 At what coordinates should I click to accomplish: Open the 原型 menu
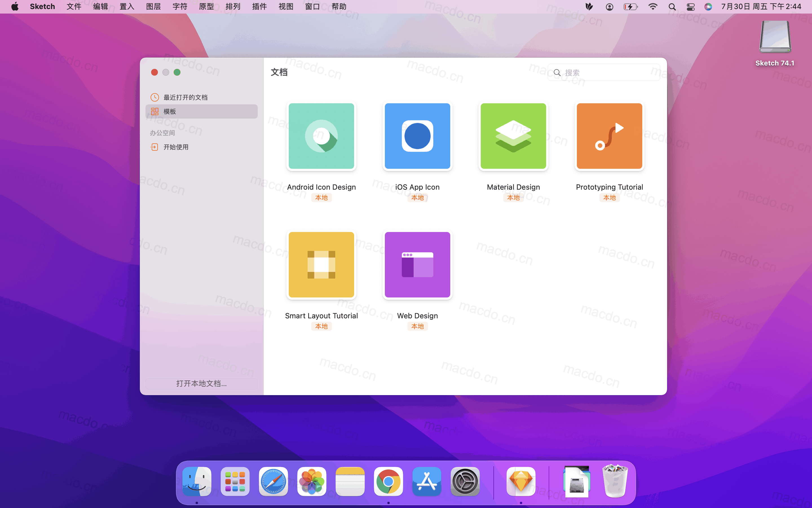[x=206, y=7]
